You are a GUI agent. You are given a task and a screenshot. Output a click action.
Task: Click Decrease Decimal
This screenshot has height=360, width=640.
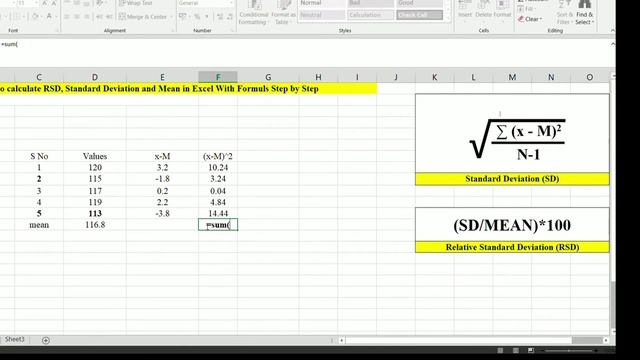(229, 16)
